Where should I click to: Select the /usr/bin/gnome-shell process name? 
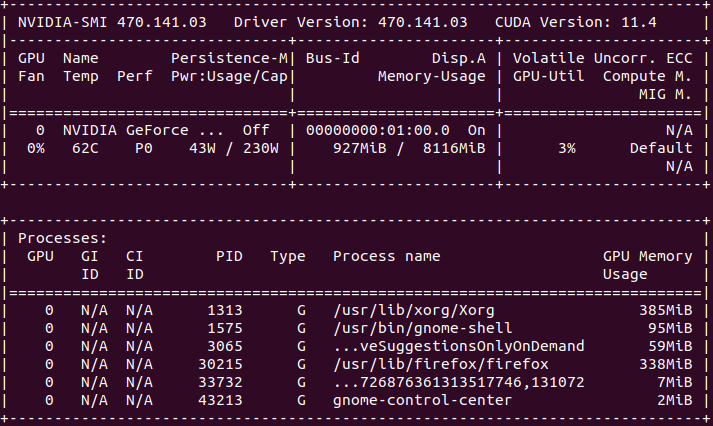click(422, 328)
